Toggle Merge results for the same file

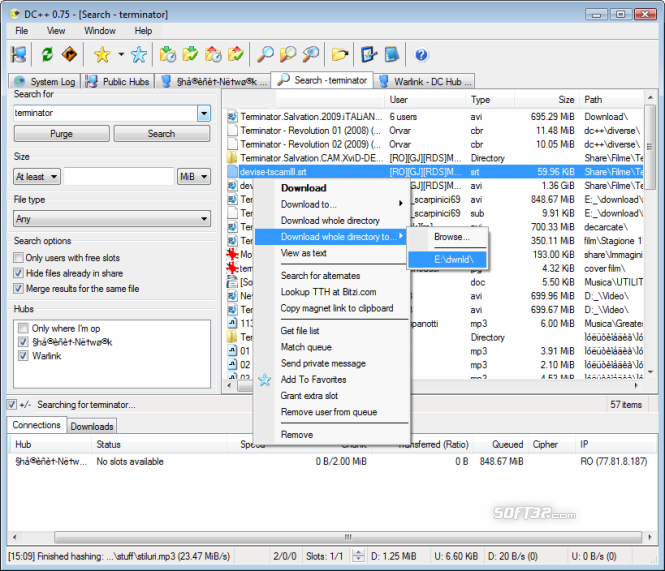click(18, 288)
